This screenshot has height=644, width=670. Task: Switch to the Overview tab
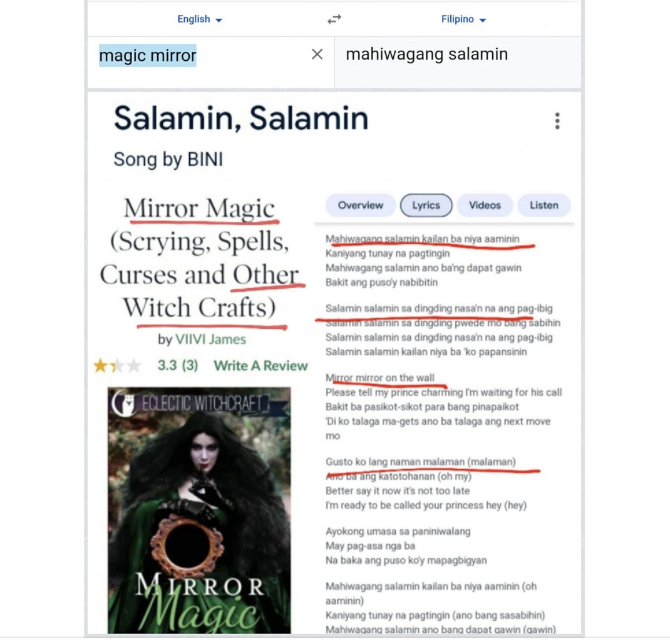pyautogui.click(x=361, y=205)
